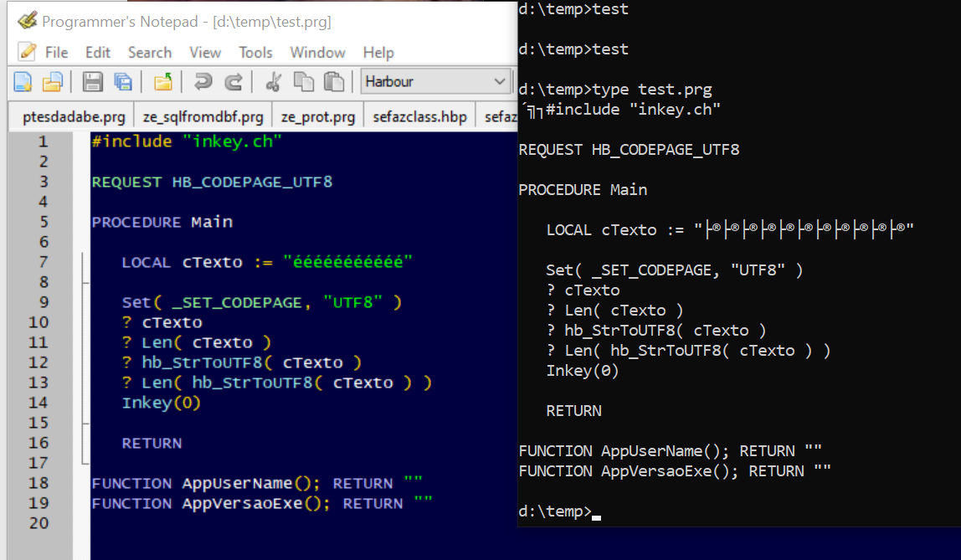
Task: Click line number 1 in editor margin
Action: tap(43, 141)
